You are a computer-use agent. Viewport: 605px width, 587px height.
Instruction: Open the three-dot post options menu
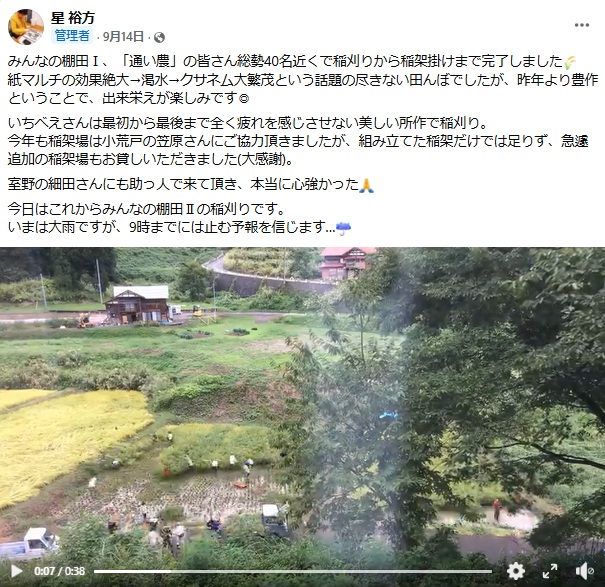(x=581, y=25)
